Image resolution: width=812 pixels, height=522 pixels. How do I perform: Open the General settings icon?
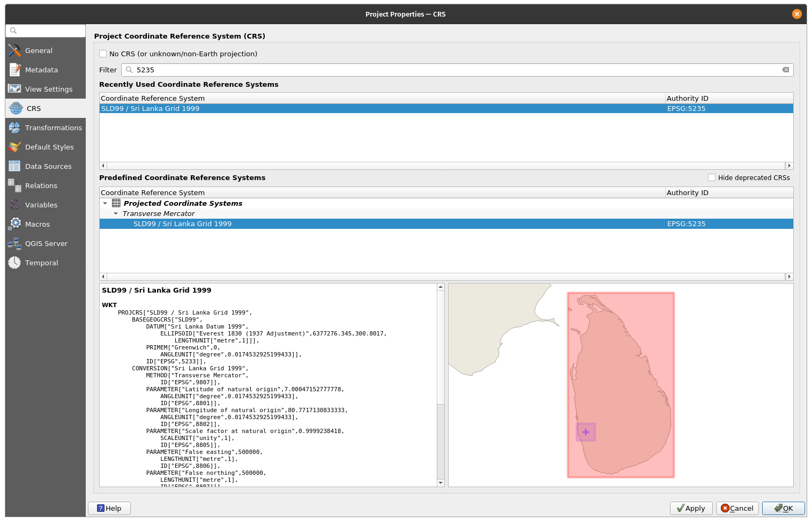(14, 50)
